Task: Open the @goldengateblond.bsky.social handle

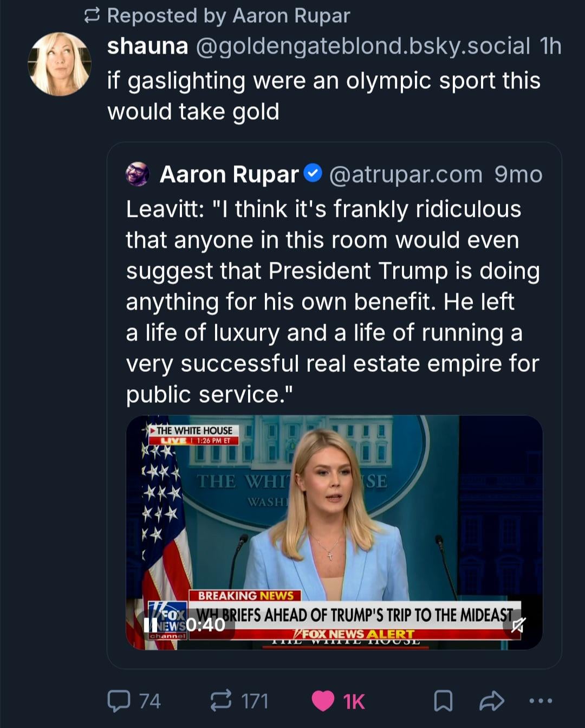Action: (x=362, y=47)
